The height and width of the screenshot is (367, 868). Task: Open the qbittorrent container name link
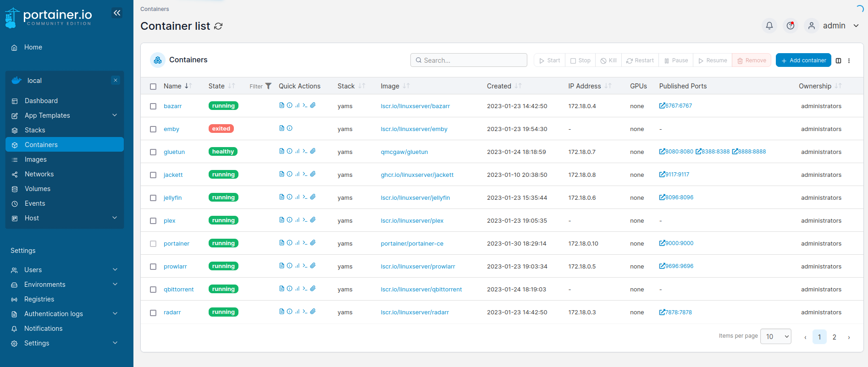pyautogui.click(x=179, y=290)
